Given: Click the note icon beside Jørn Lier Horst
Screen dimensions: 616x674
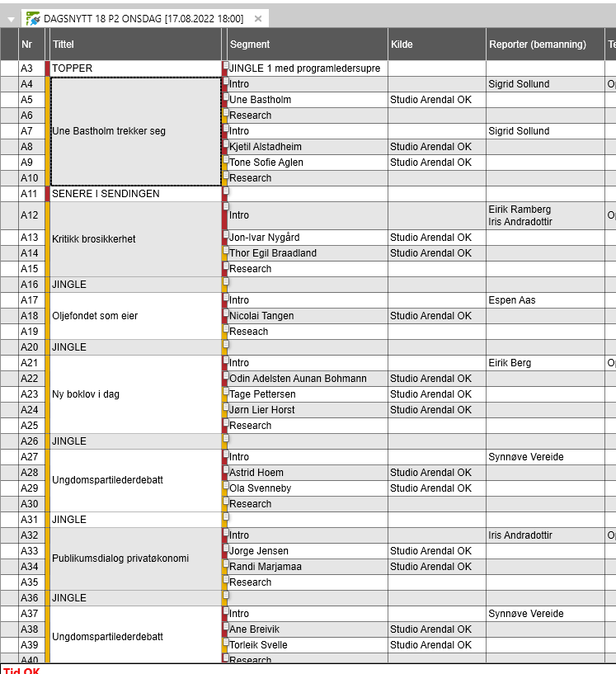Looking at the screenshot, I should point(225,407).
